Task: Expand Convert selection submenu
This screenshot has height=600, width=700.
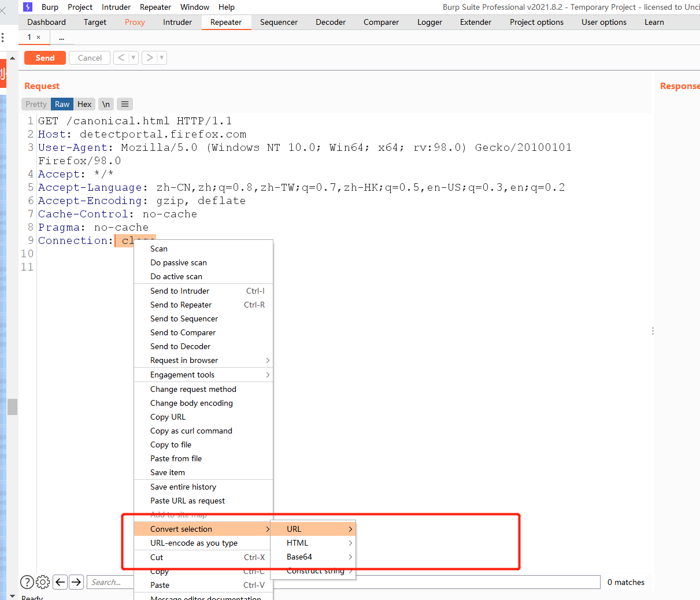Action: coord(203,529)
